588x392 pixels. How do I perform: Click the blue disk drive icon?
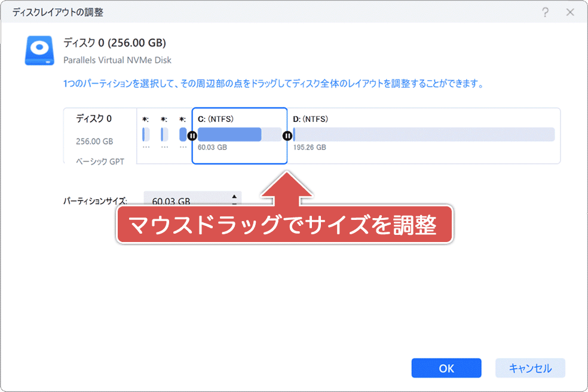39,50
